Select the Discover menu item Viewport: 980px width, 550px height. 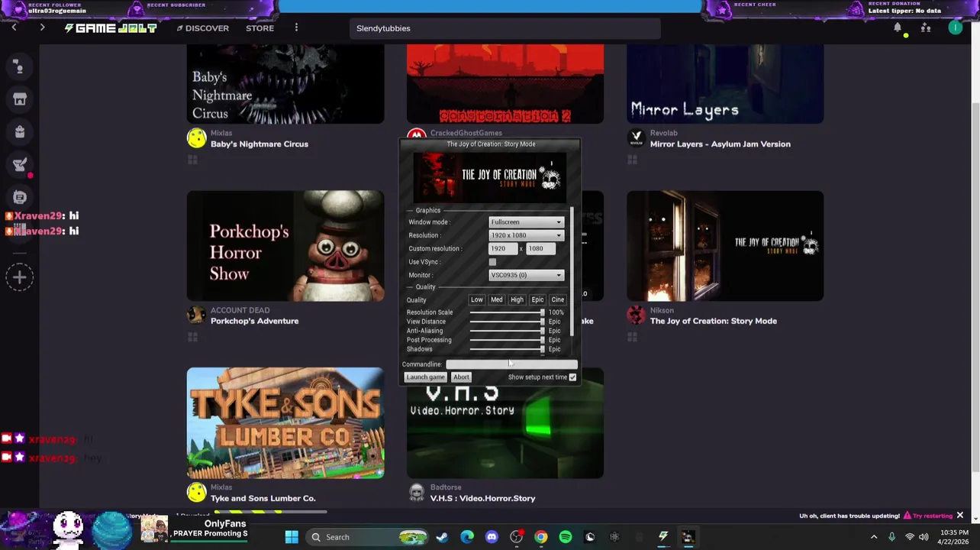[x=202, y=28]
